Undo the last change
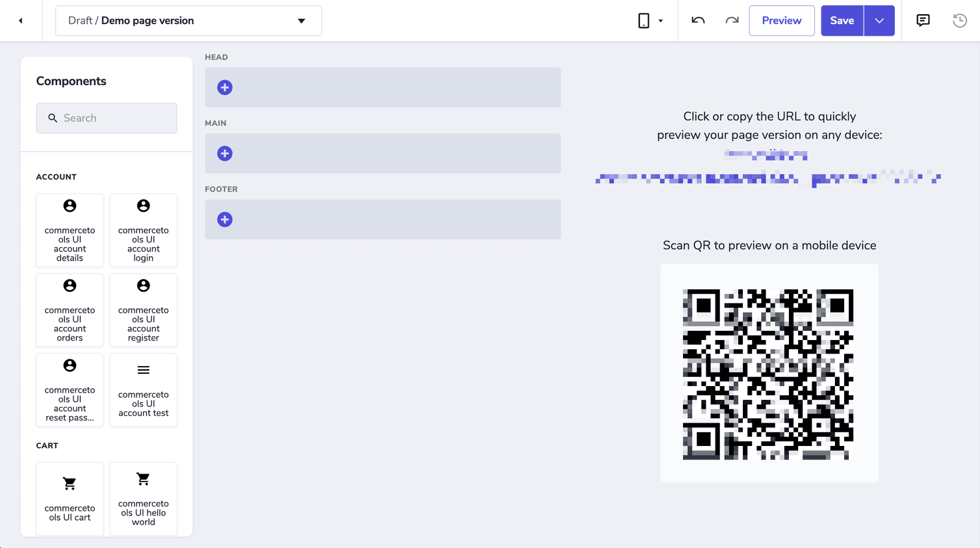 tap(697, 20)
